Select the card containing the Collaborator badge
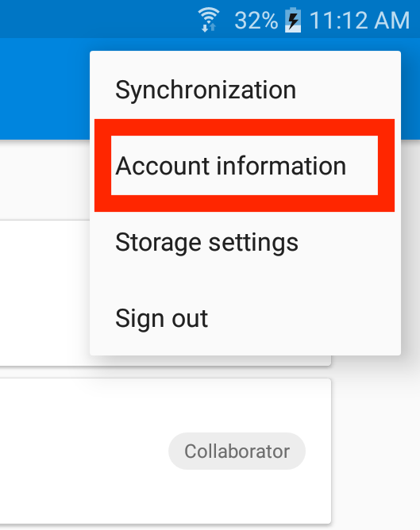Screen dimensions: 420x530 point(165,451)
